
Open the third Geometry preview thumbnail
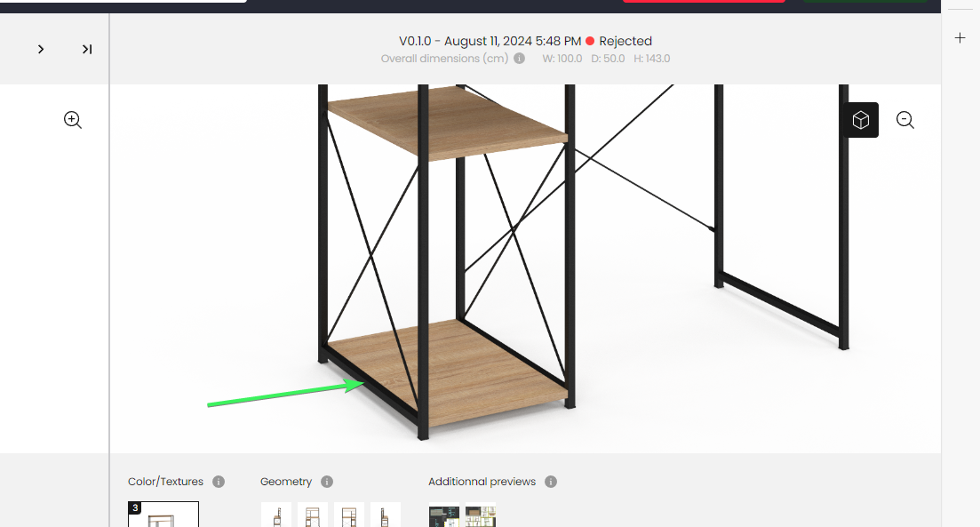click(x=349, y=515)
